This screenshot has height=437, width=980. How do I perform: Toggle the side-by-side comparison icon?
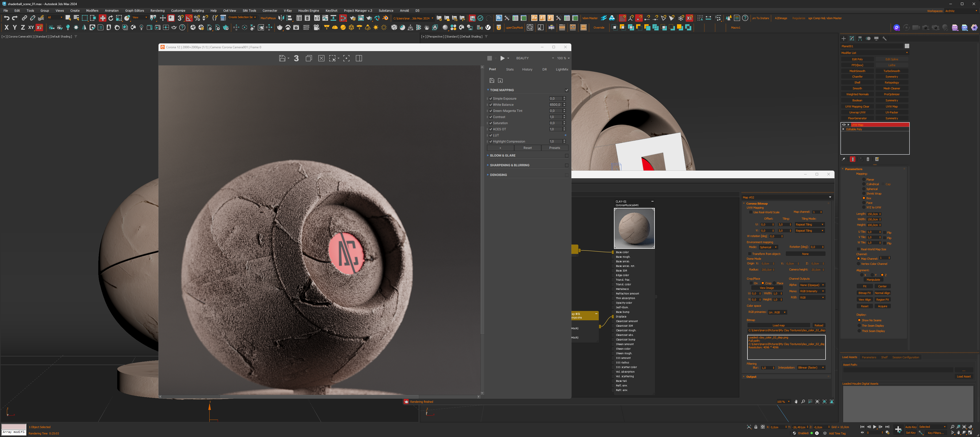pos(359,58)
